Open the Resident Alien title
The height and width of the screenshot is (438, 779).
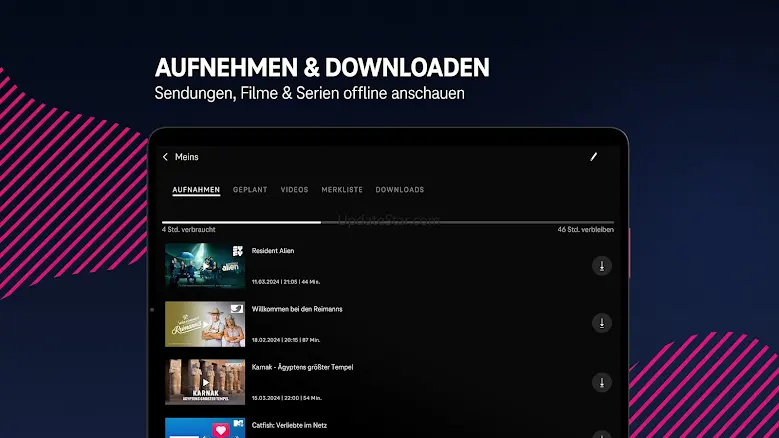273,251
